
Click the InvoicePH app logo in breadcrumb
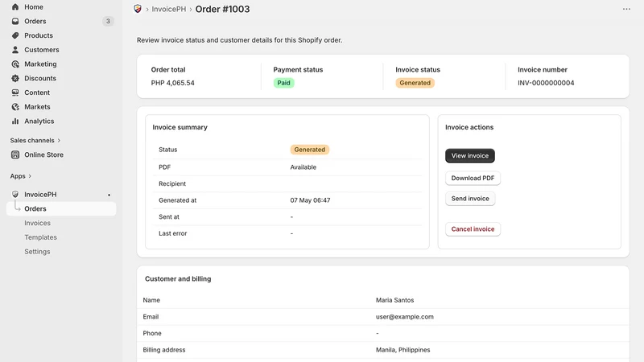(138, 9)
